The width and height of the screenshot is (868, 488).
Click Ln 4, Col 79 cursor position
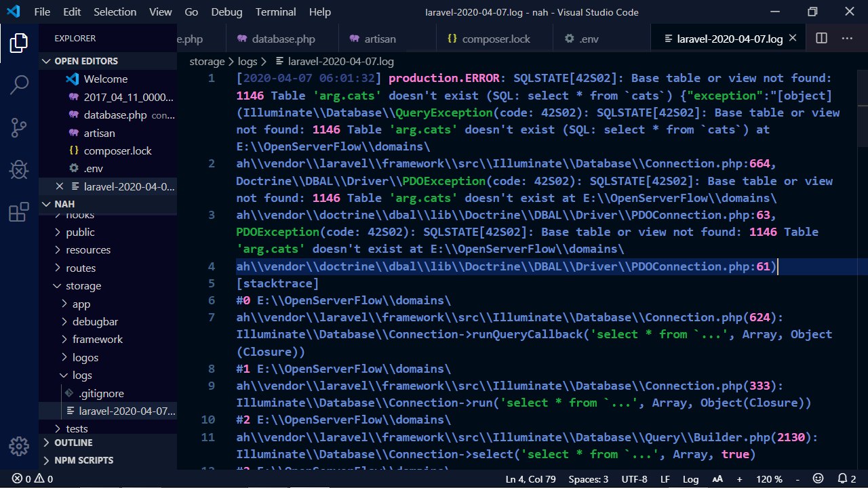pyautogui.click(x=530, y=479)
